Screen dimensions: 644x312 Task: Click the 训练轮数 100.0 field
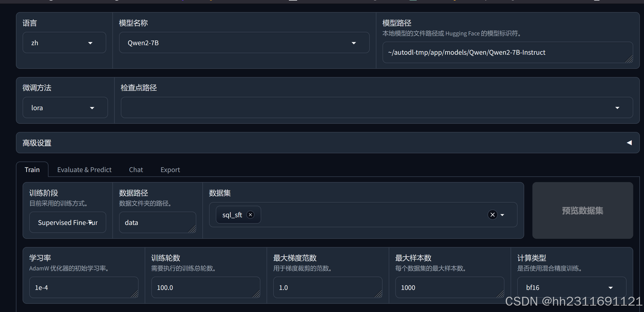pyautogui.click(x=206, y=287)
